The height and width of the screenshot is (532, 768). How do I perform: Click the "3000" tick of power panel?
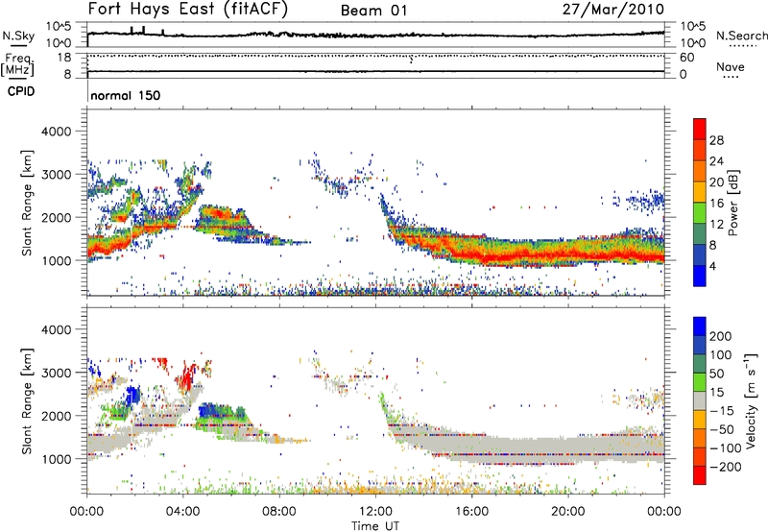[x=56, y=175]
